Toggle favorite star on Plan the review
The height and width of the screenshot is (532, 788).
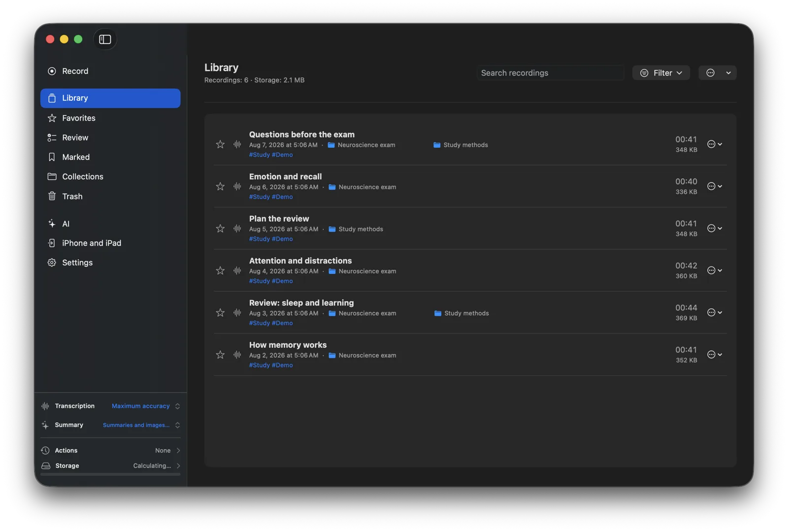click(x=220, y=229)
